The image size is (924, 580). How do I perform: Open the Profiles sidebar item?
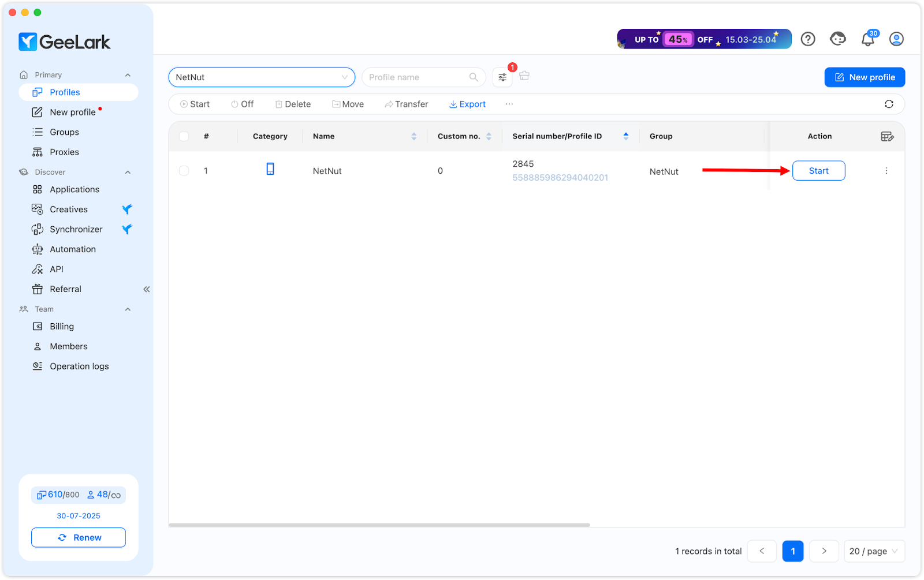pos(79,92)
